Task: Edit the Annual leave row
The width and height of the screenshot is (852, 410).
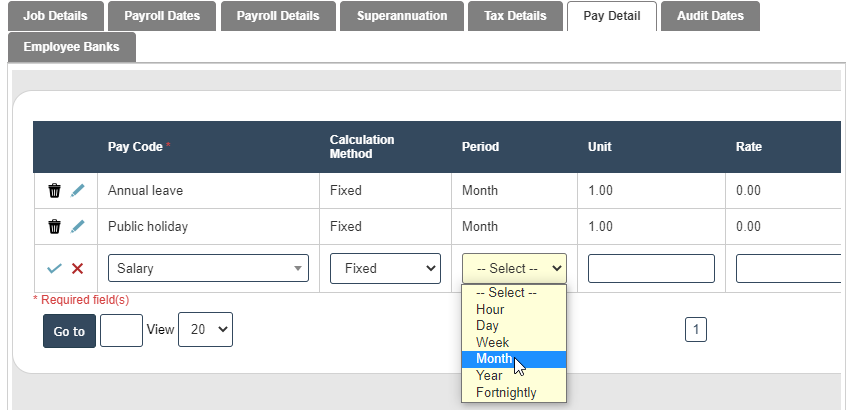Action: click(x=77, y=190)
